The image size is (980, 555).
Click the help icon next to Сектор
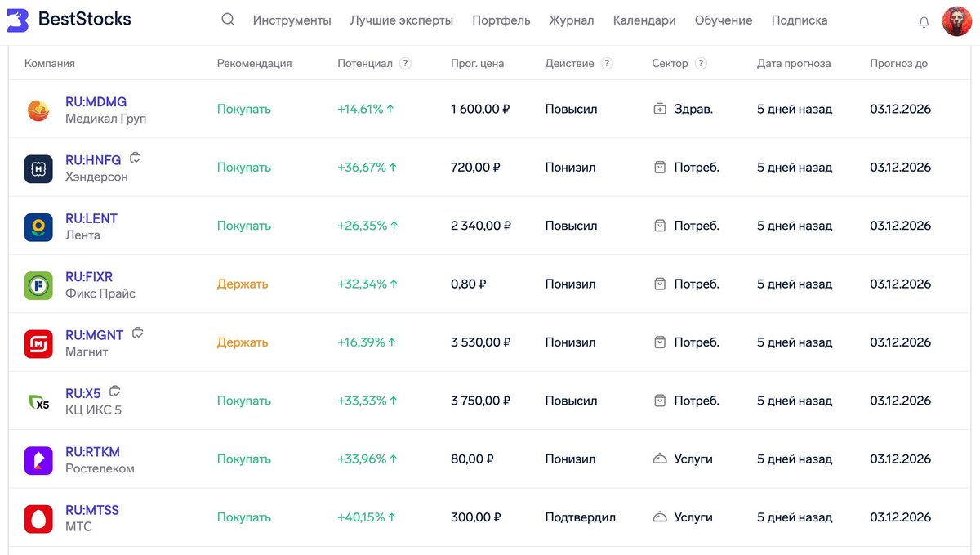701,64
